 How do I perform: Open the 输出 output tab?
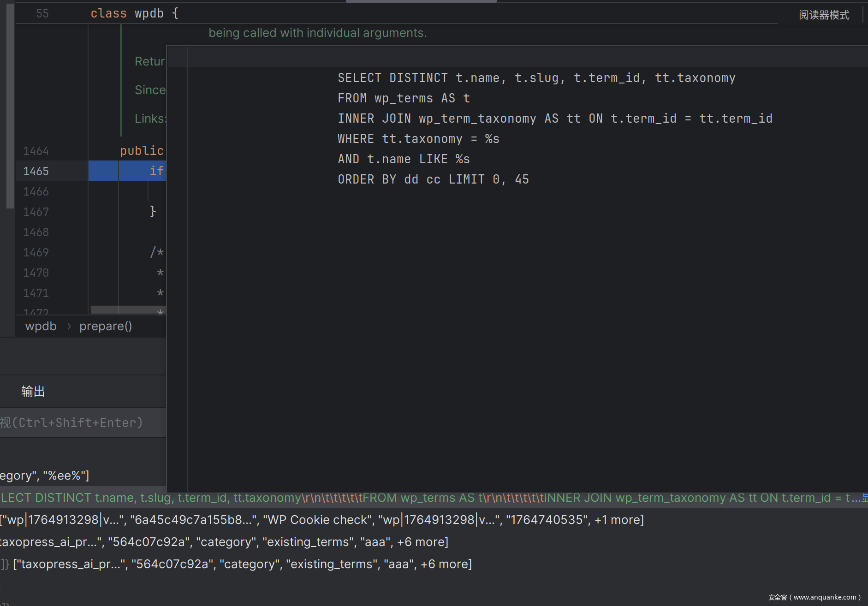pos(33,392)
